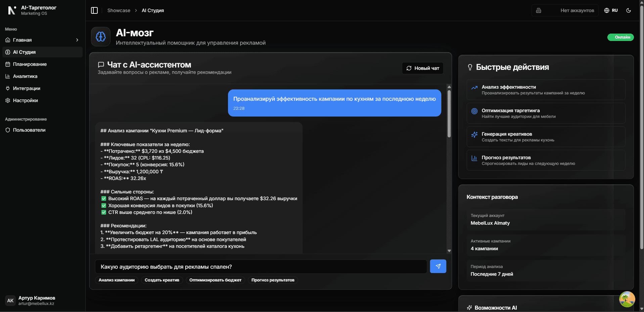
Task: Start a new conversation with Новый чат
Action: pos(422,68)
